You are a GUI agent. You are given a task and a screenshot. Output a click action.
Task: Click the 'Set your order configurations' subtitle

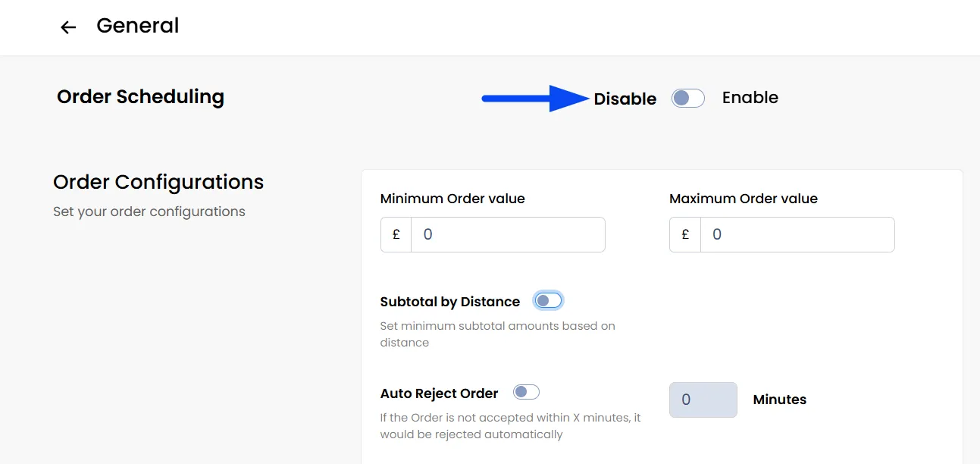[x=149, y=212]
